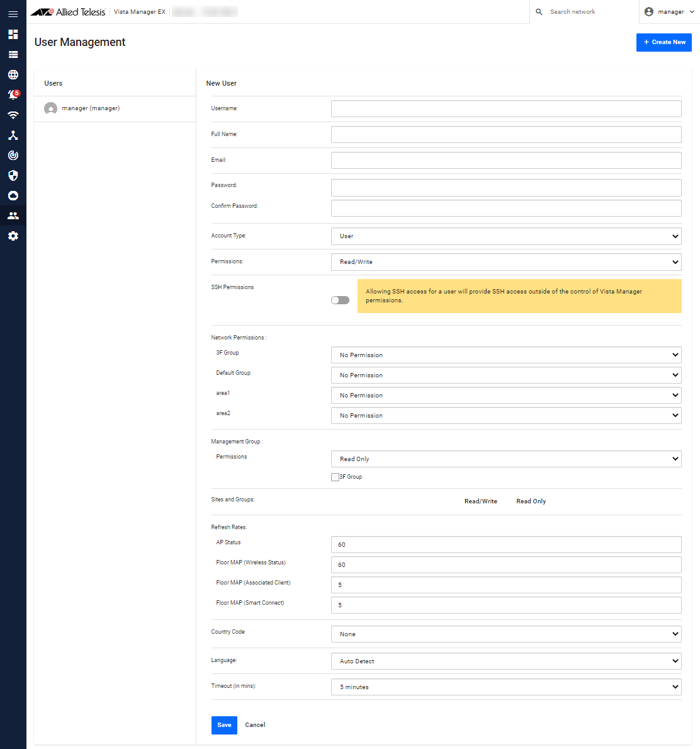Open the hamburger navigation menu
Screen dimensions: 700x749
(13, 13)
